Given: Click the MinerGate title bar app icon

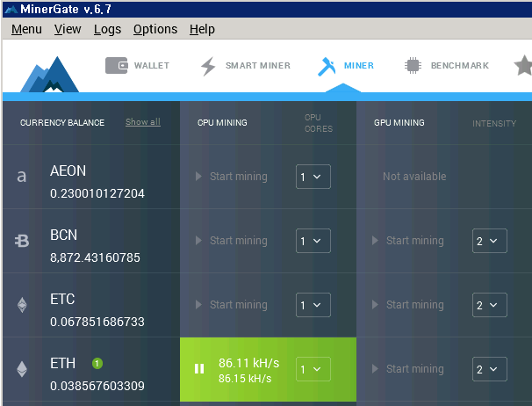Looking at the screenshot, I should [x=11, y=9].
